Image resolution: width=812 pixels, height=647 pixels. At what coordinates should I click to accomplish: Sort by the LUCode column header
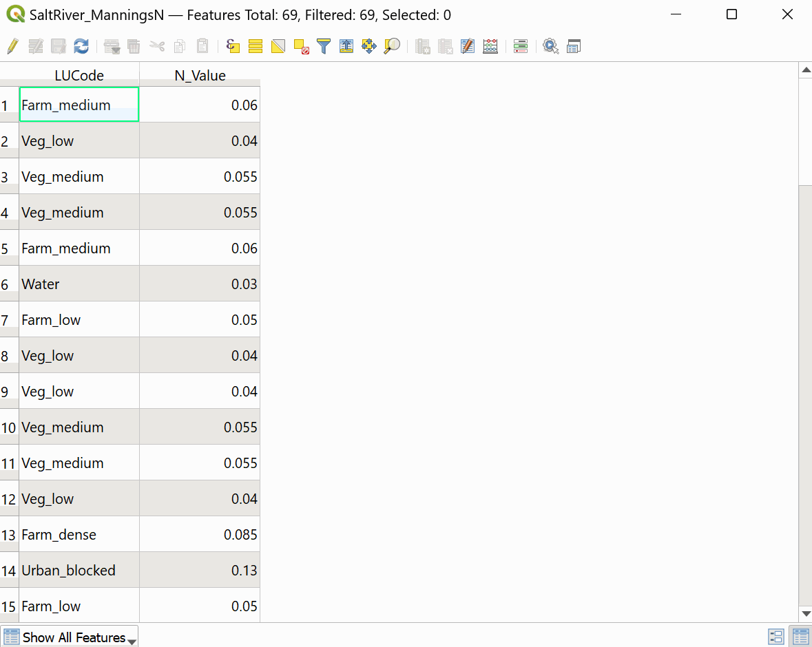coord(79,76)
